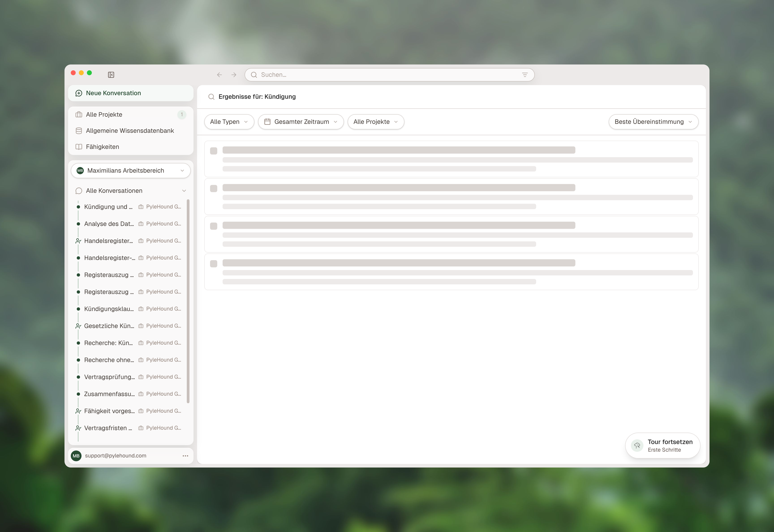This screenshot has height=532, width=774.
Task: Click the Allgemeine Wissensdatenbank database icon
Action: pyautogui.click(x=79, y=131)
